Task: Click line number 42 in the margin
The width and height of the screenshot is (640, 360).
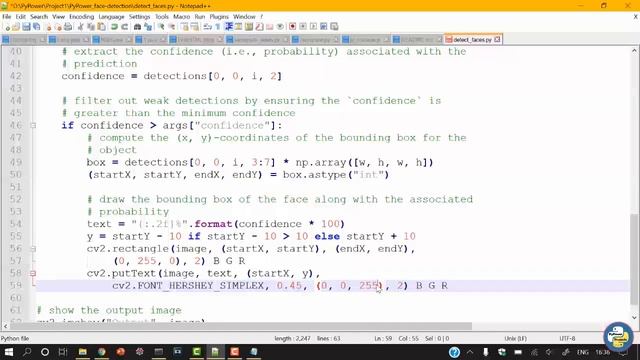Action: pyautogui.click(x=16, y=76)
